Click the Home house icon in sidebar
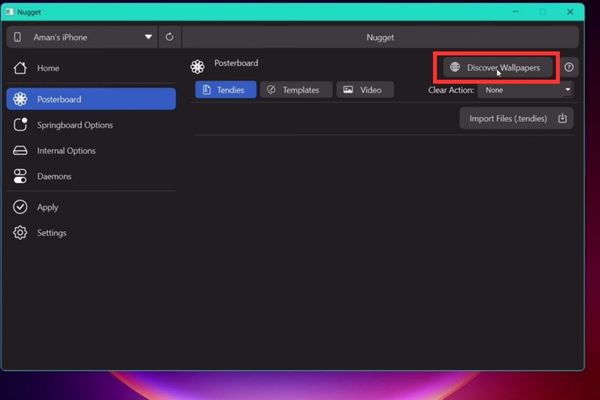The width and height of the screenshot is (600, 400). 20,68
